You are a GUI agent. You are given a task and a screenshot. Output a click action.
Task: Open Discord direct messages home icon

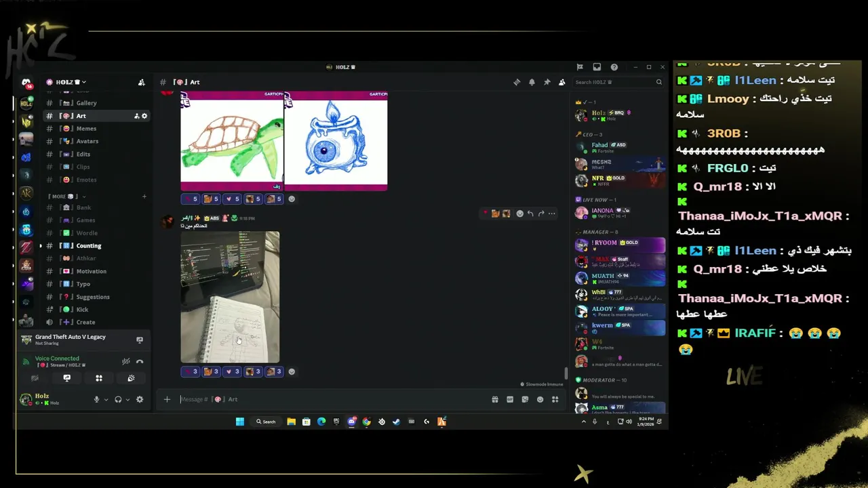[26, 83]
